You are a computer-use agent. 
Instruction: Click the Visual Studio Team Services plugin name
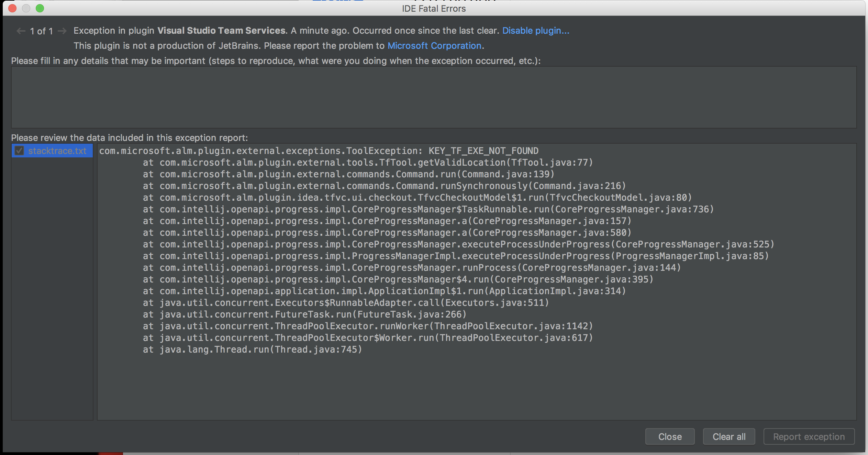(x=221, y=31)
